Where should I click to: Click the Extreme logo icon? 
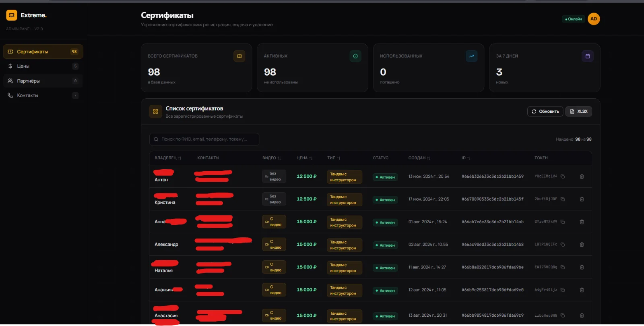click(x=12, y=15)
